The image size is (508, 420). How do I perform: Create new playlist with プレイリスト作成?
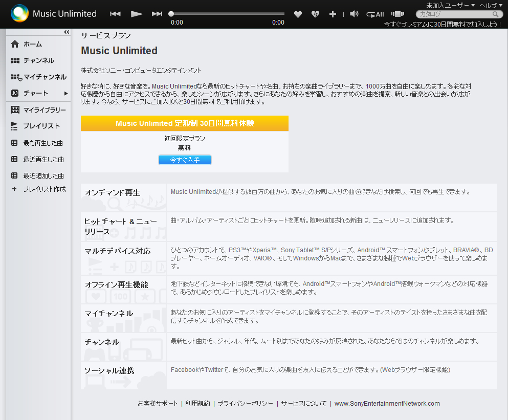[44, 189]
